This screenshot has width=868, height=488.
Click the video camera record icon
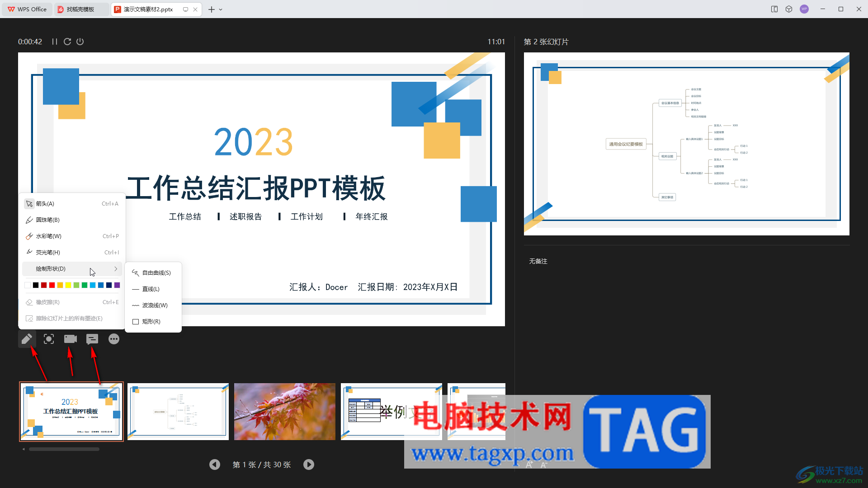(x=70, y=339)
